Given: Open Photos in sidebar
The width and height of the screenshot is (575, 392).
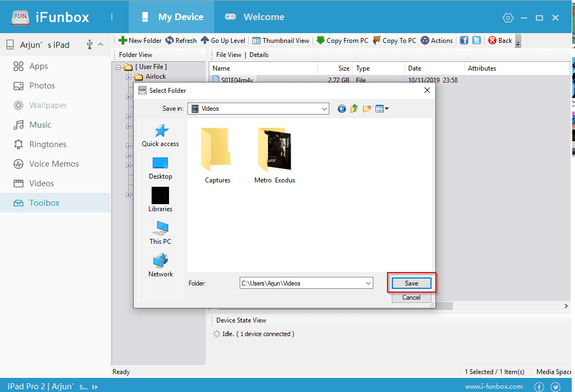Looking at the screenshot, I should click(x=55, y=86).
